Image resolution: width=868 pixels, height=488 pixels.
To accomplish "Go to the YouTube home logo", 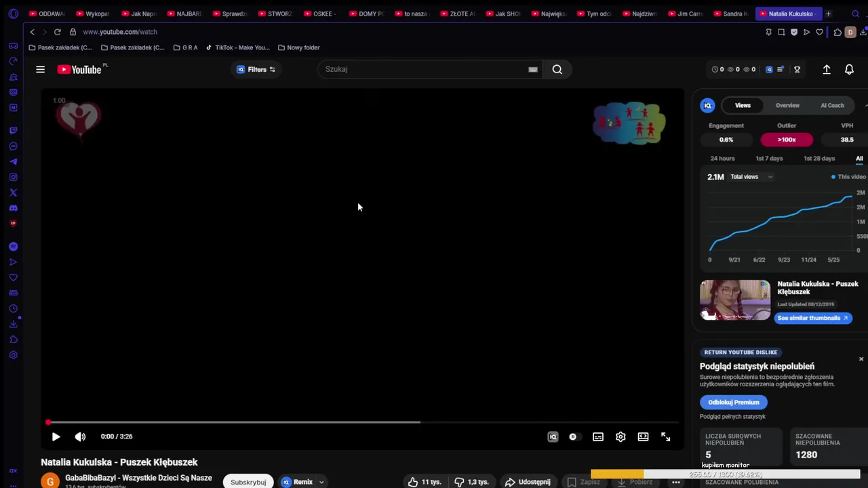I will pyautogui.click(x=79, y=69).
